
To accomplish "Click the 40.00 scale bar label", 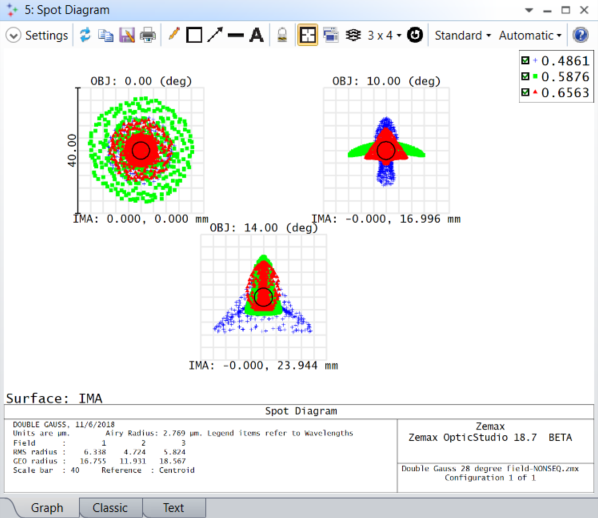I will 72,151.
